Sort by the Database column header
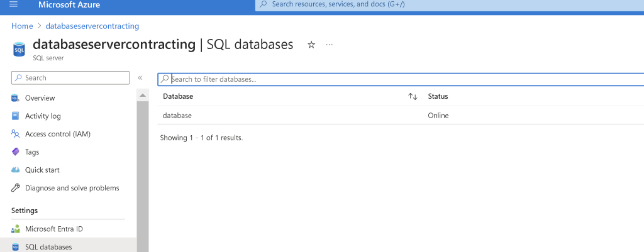 tap(178, 96)
